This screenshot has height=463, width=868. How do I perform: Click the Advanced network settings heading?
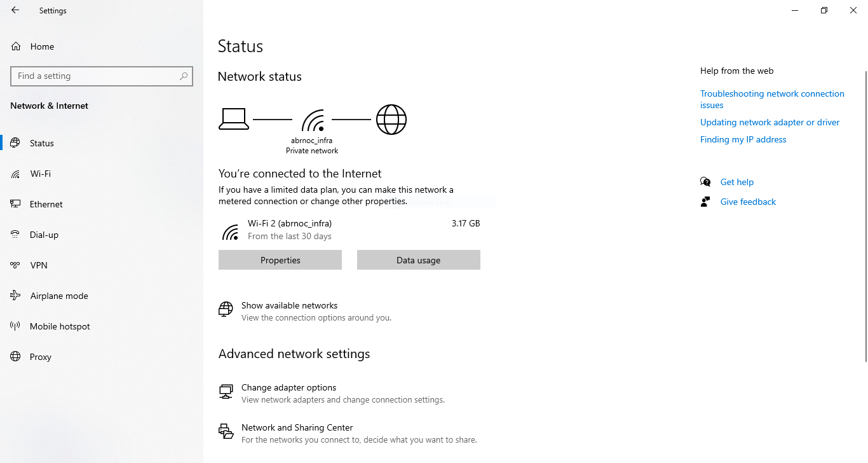click(x=294, y=354)
